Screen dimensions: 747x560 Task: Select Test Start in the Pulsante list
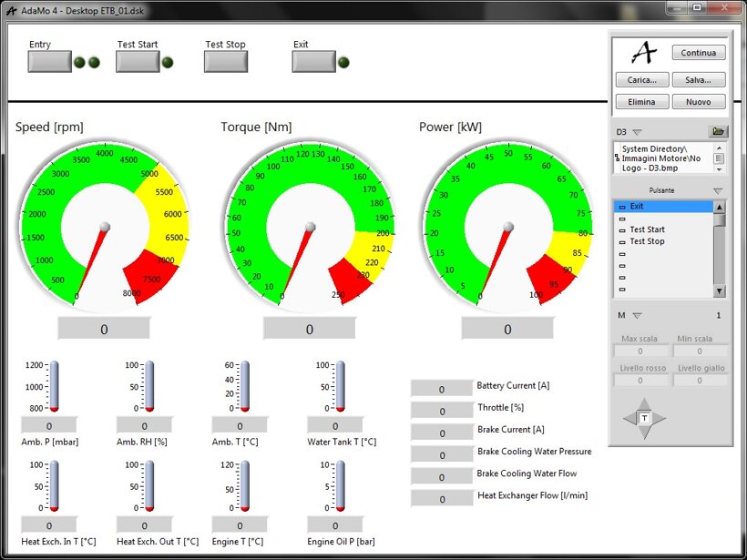pos(647,229)
